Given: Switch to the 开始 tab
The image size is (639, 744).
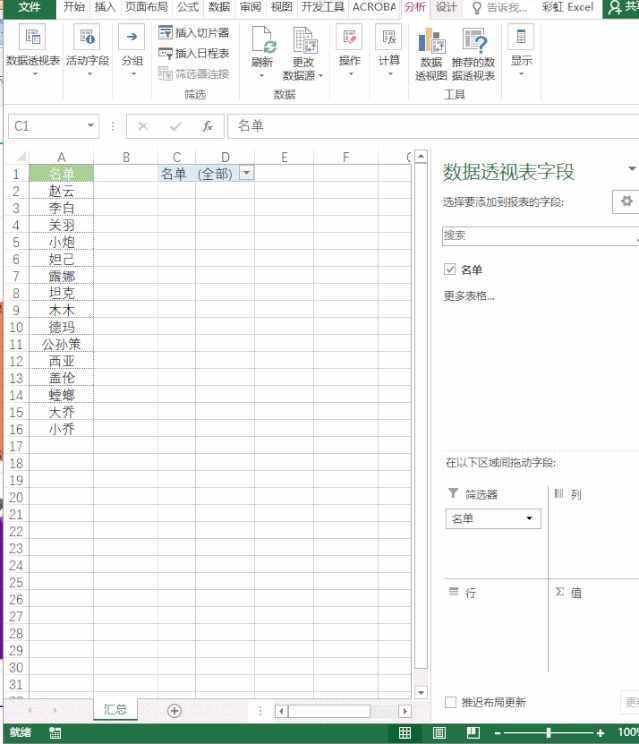Looking at the screenshot, I should click(x=74, y=8).
